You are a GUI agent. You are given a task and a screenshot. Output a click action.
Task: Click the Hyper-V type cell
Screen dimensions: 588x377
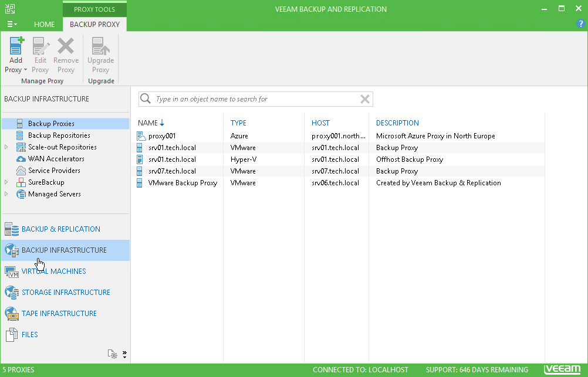point(244,159)
